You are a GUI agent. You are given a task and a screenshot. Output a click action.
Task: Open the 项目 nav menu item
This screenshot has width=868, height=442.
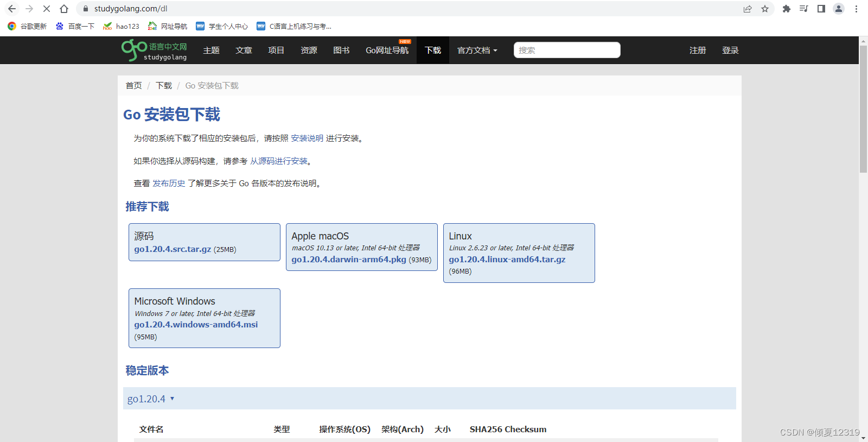pyautogui.click(x=276, y=50)
